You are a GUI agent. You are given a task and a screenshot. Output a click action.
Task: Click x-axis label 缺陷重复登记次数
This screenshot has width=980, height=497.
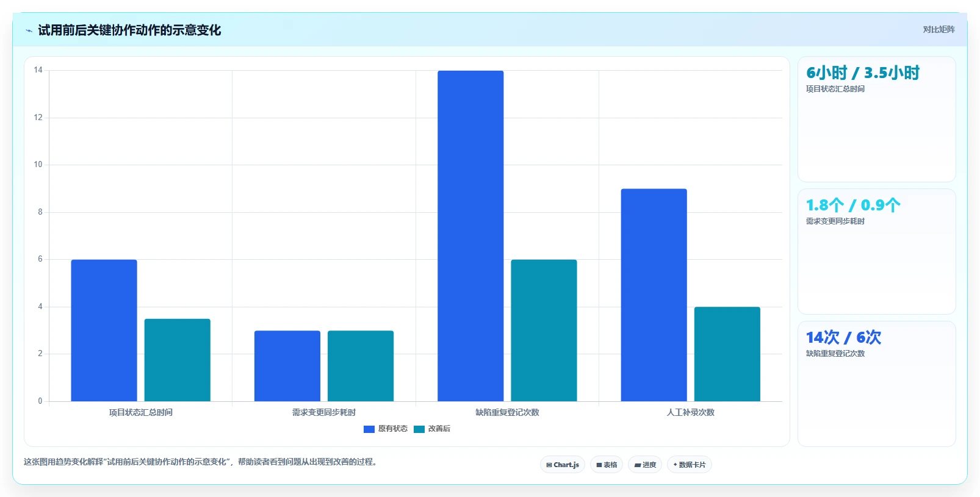[508, 413]
